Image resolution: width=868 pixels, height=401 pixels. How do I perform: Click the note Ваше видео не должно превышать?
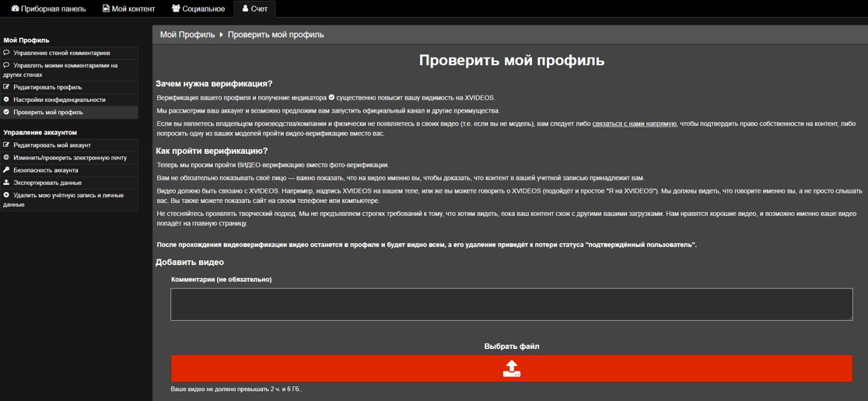pos(236,389)
